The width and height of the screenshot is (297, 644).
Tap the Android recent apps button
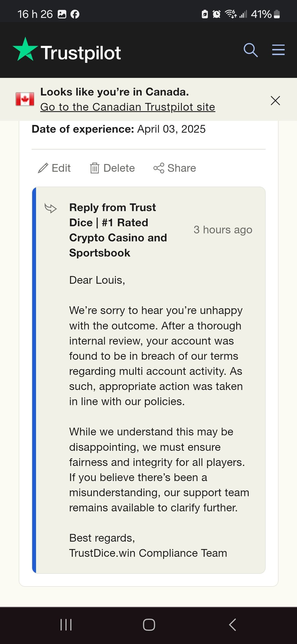point(66,624)
